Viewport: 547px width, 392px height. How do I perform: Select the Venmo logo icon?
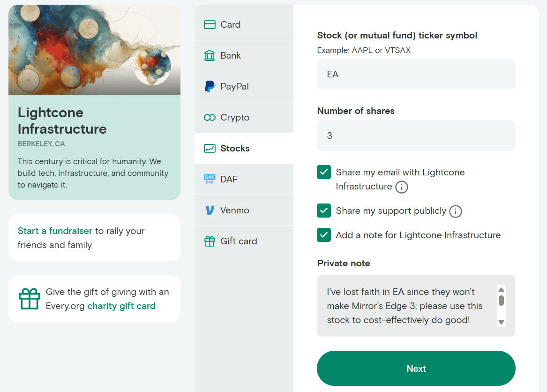(210, 210)
